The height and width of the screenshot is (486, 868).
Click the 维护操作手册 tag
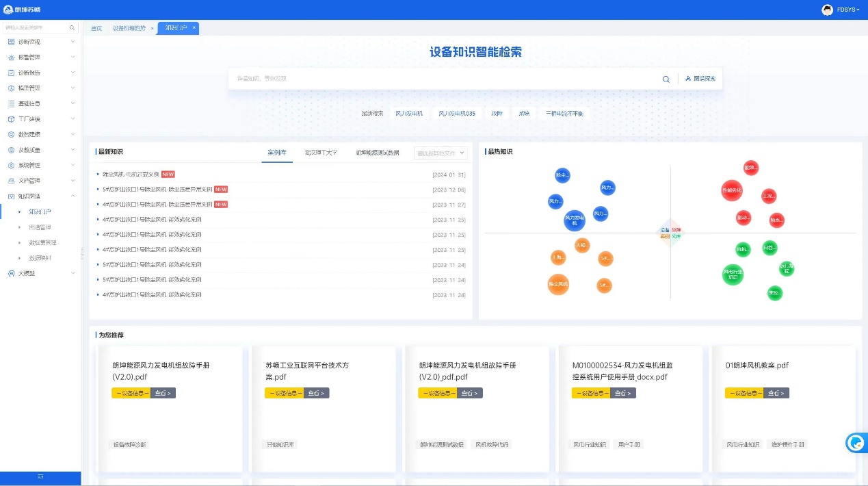(788, 445)
